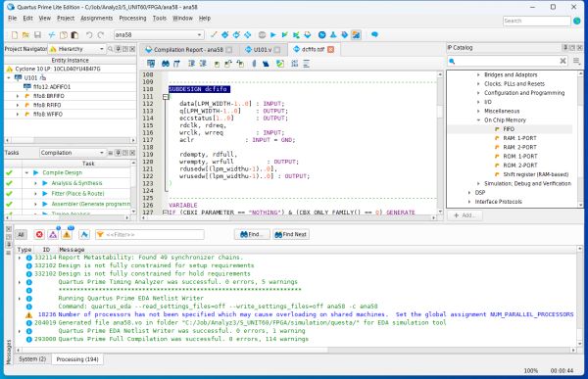Viewport: 588px width, 379px height.
Task: Open the Programmer icon in toolbar
Action: 345,35
